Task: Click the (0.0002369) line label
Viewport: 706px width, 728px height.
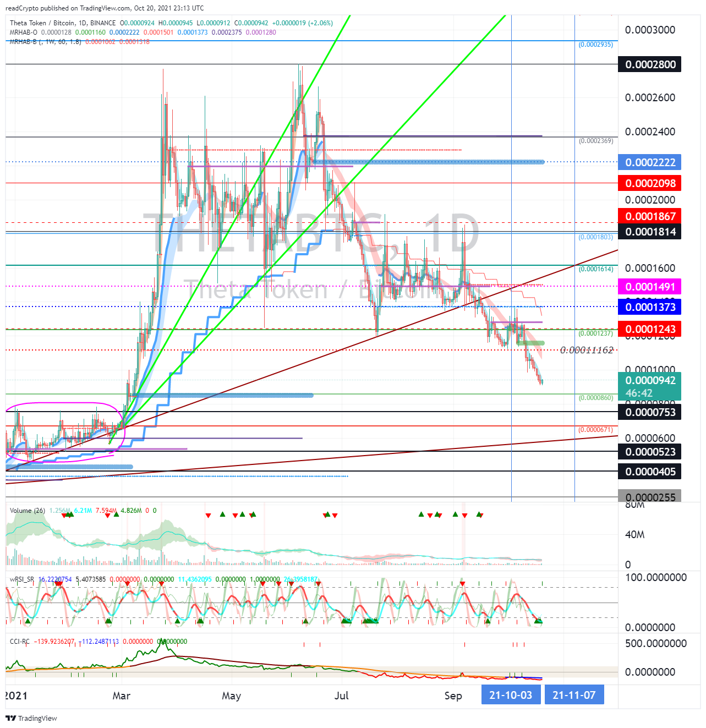Action: 595,141
